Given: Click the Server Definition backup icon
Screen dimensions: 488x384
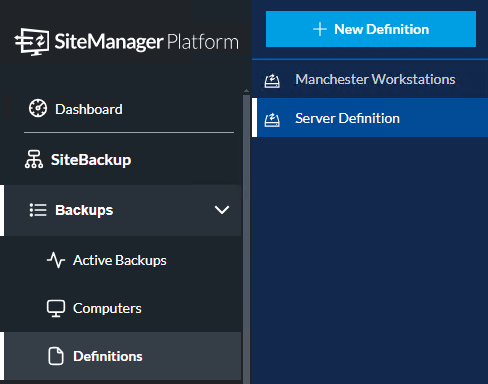Looking at the screenshot, I should point(272,119).
